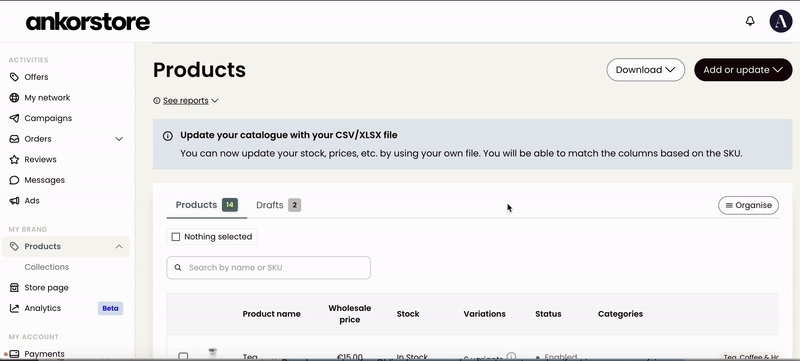The width and height of the screenshot is (800, 361).
Task: Tick the Nothing selected checkbox
Action: pyautogui.click(x=176, y=237)
